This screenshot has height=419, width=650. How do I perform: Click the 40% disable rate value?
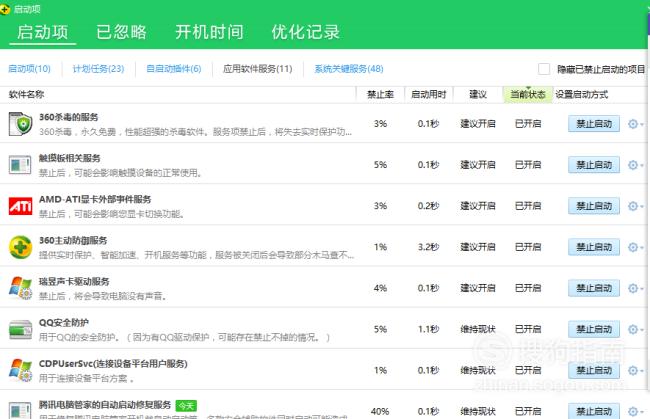pos(380,412)
